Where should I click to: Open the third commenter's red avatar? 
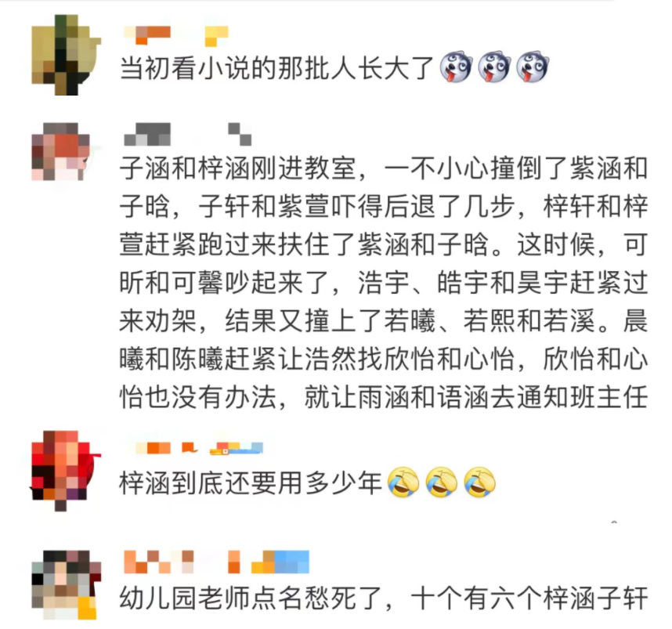[x=65, y=471]
